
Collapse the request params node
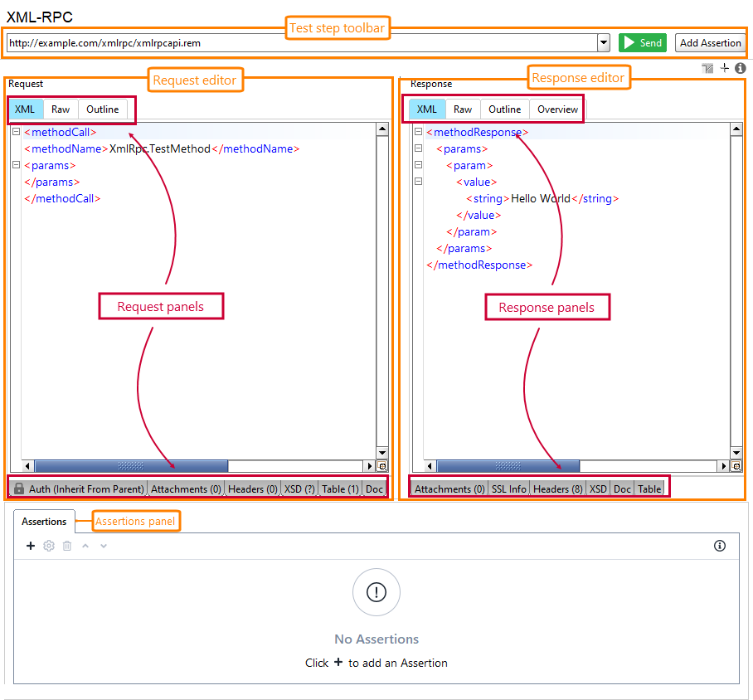tap(16, 165)
